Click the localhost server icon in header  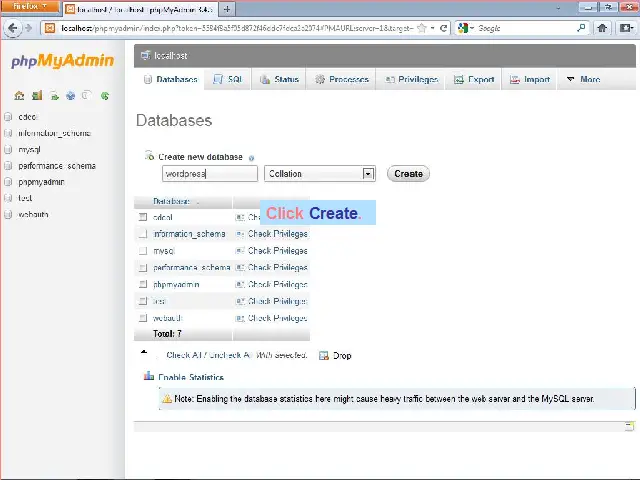pyautogui.click(x=145, y=55)
